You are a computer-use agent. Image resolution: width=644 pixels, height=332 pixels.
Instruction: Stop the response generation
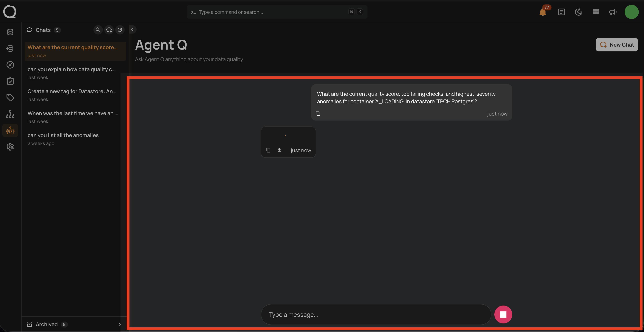(503, 314)
